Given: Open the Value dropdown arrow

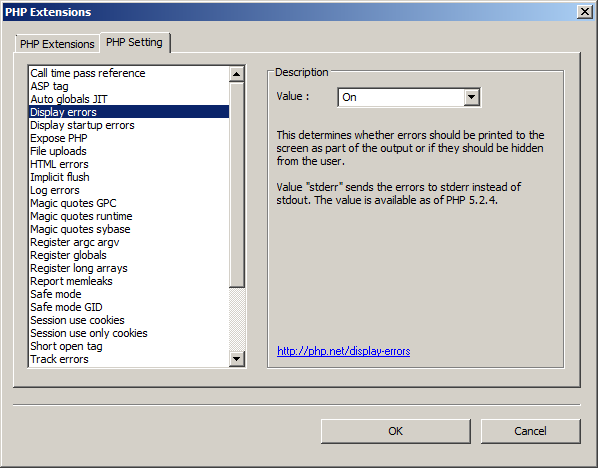Looking at the screenshot, I should pos(471,97).
